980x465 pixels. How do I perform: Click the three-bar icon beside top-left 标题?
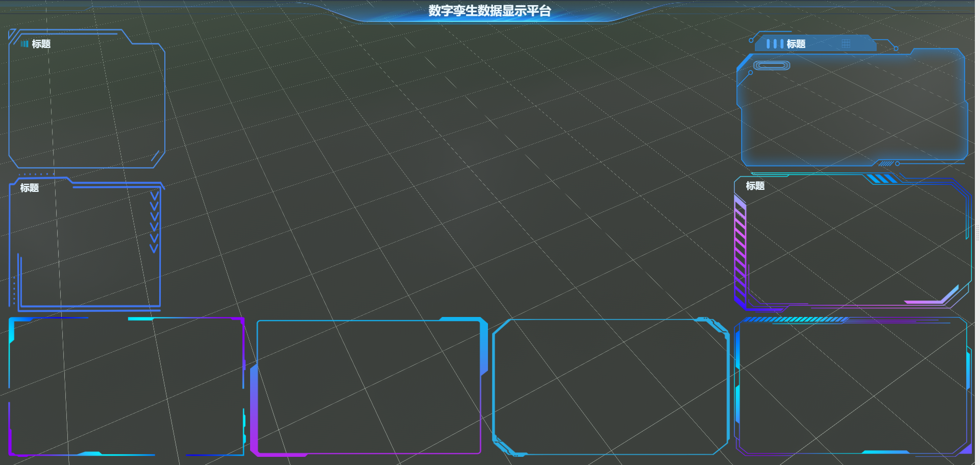pos(24,44)
